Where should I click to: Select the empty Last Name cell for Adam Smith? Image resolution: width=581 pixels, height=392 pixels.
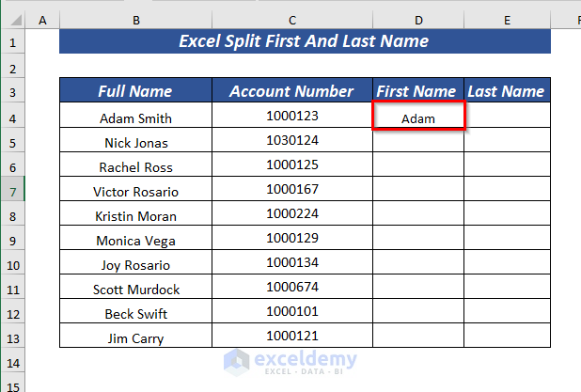pyautogui.click(x=507, y=118)
